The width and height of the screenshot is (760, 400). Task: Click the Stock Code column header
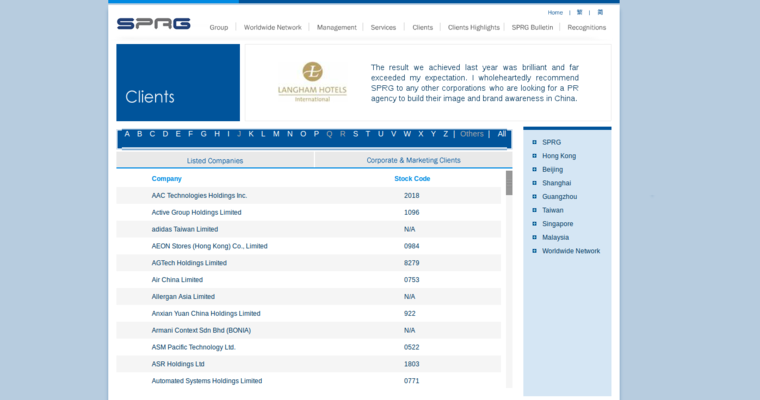click(x=412, y=178)
